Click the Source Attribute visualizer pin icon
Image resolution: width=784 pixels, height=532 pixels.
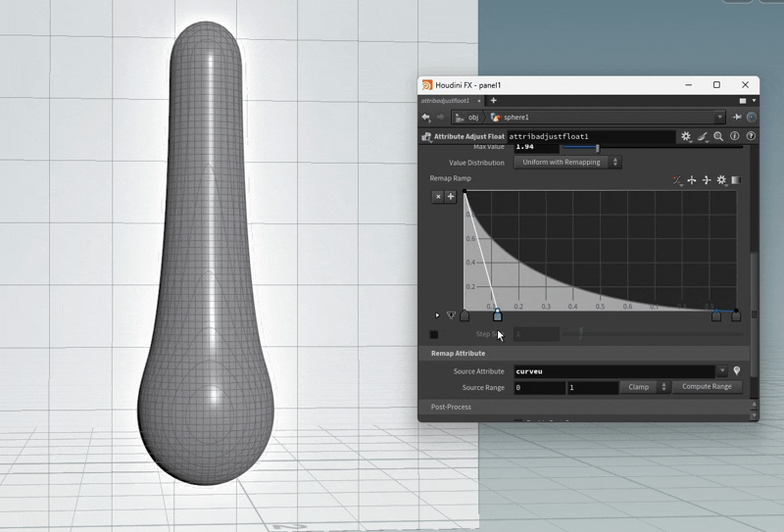click(x=737, y=371)
